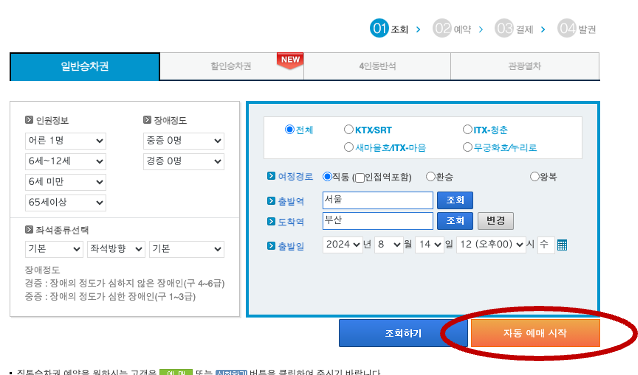Click step 03 결제 indicator

click(x=514, y=28)
